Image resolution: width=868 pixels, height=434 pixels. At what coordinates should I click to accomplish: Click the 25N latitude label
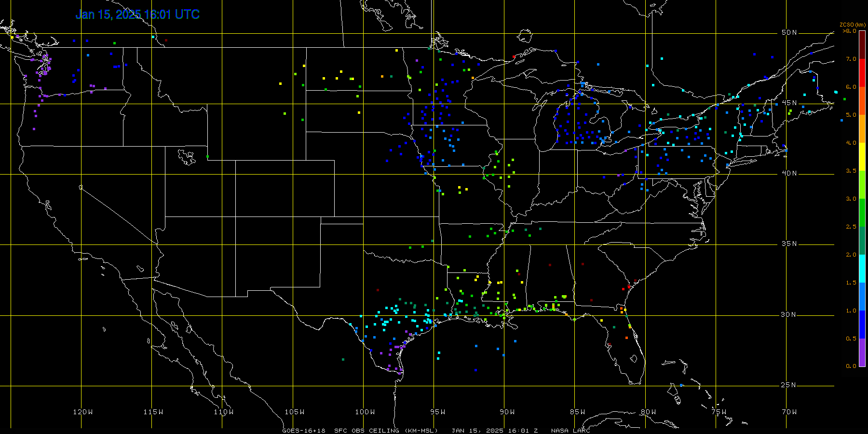click(789, 385)
